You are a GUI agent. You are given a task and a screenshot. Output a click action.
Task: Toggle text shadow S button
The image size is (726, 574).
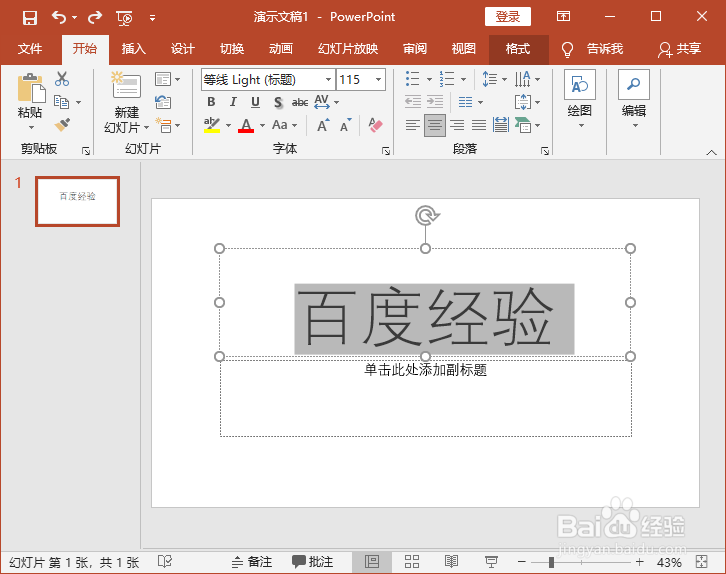pyautogui.click(x=278, y=102)
